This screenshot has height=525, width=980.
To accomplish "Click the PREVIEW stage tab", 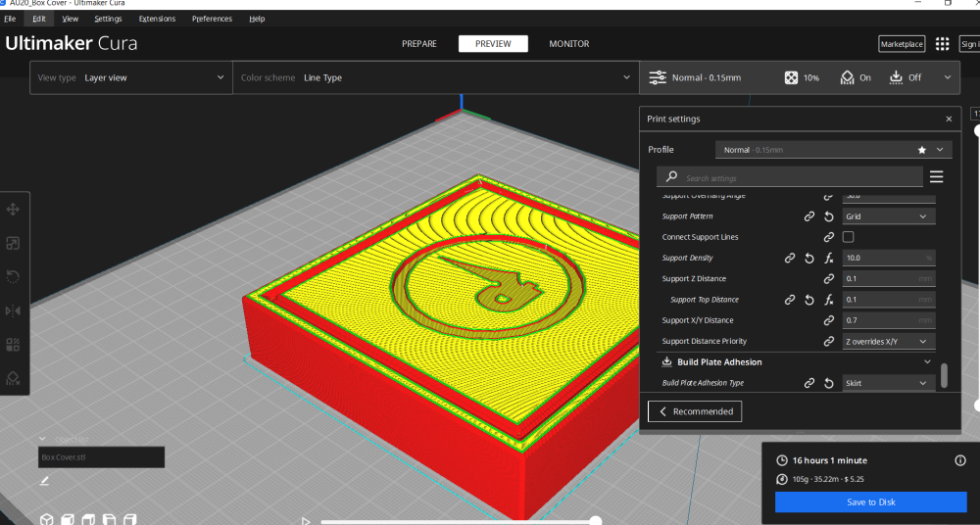I will pyautogui.click(x=493, y=44).
